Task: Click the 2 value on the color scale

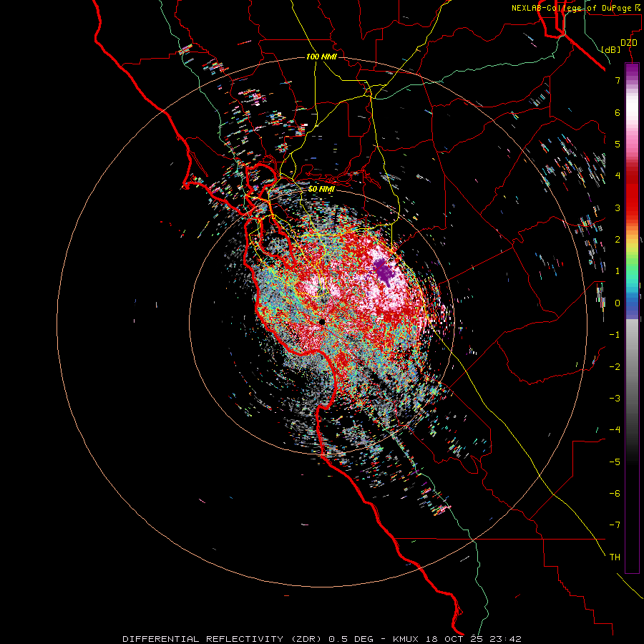Action: (618, 240)
